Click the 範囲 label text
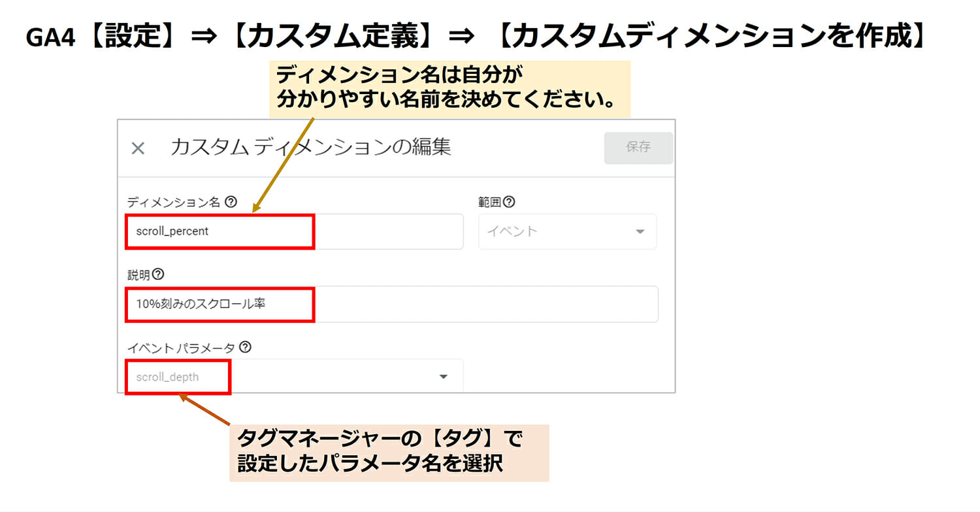The width and height of the screenshot is (980, 512). click(489, 203)
